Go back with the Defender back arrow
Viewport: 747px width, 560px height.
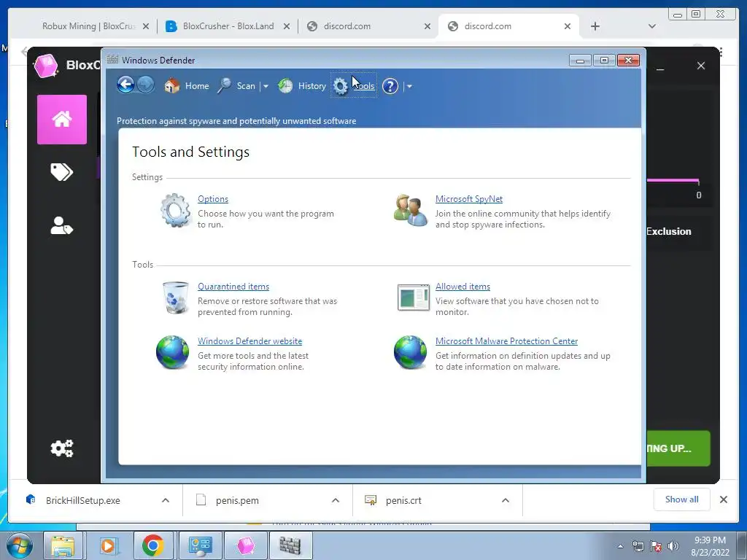pos(125,85)
